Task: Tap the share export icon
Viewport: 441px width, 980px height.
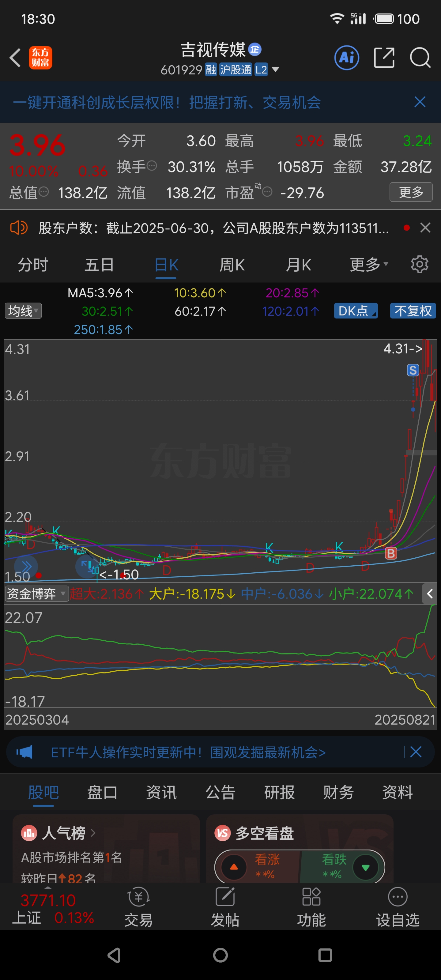Action: pos(384,58)
